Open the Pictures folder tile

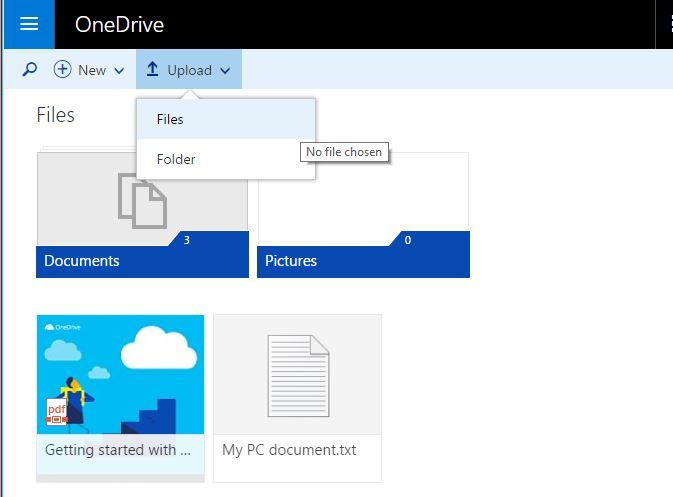(363, 215)
